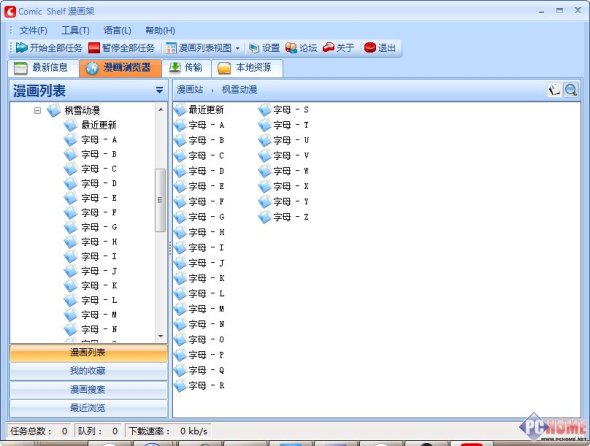Click the back/up icon in breadcrumb bar

554,90
